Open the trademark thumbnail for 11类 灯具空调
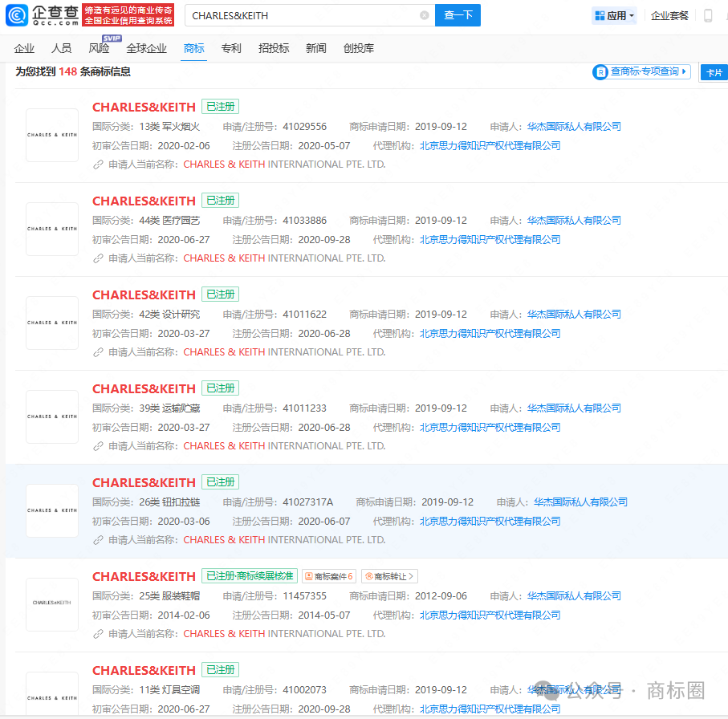Image resolution: width=728 pixels, height=719 pixels. (52, 694)
